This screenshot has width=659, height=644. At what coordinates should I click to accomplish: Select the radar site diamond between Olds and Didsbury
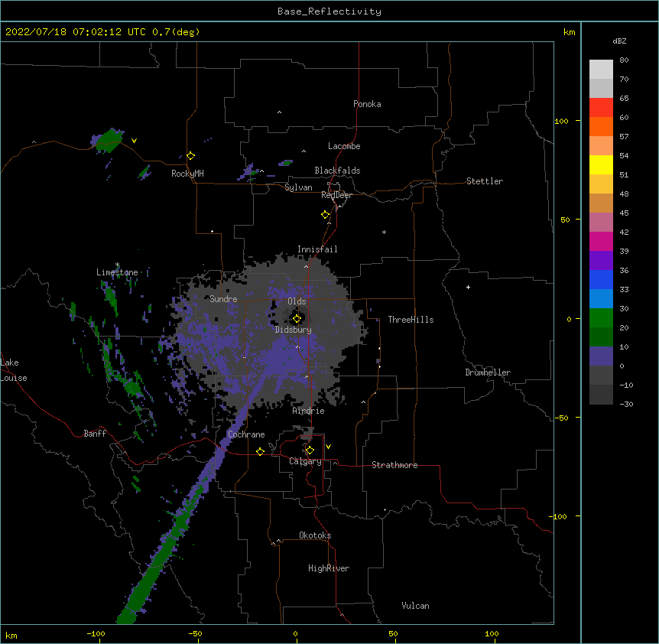pyautogui.click(x=297, y=319)
